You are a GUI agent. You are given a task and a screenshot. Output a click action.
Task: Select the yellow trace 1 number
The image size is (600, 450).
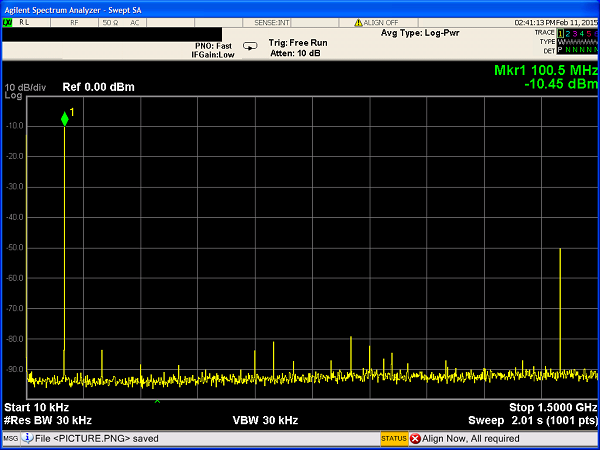[561, 32]
